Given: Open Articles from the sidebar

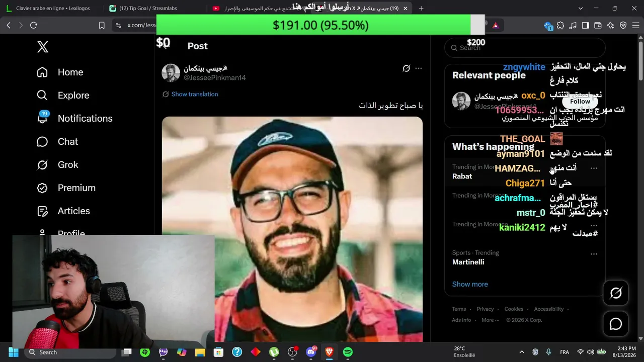Looking at the screenshot, I should (x=63, y=211).
